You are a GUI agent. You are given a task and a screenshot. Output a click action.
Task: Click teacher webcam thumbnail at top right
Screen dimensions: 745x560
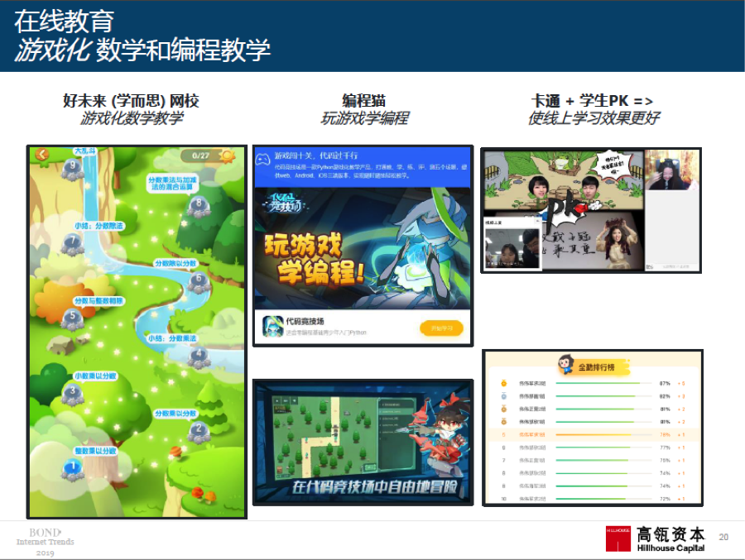tap(671, 170)
